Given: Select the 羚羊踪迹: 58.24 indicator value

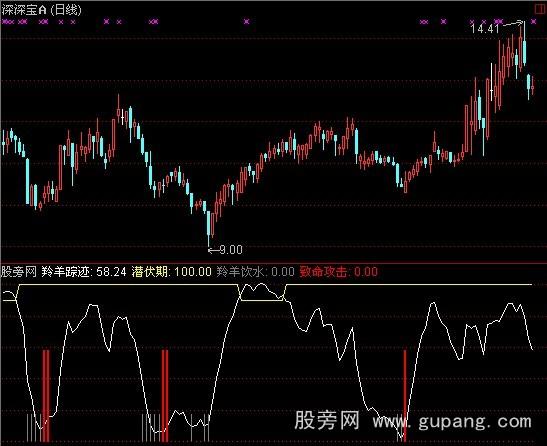Looking at the screenshot, I should pos(84,272).
